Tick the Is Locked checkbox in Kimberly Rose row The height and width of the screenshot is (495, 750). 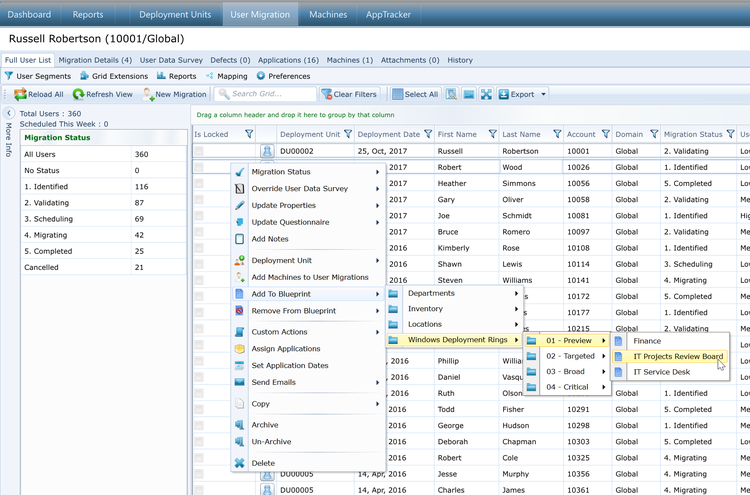199,248
